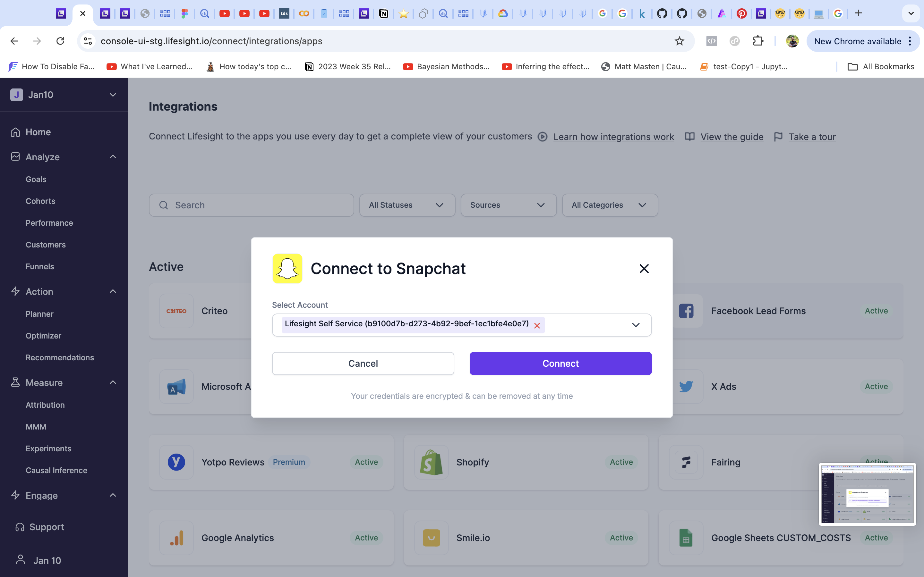
Task: Open Support in the sidebar
Action: (x=46, y=527)
